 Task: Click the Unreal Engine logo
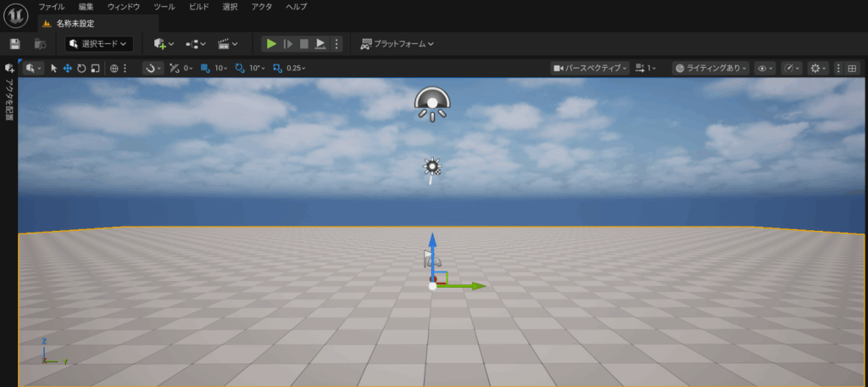(16, 17)
